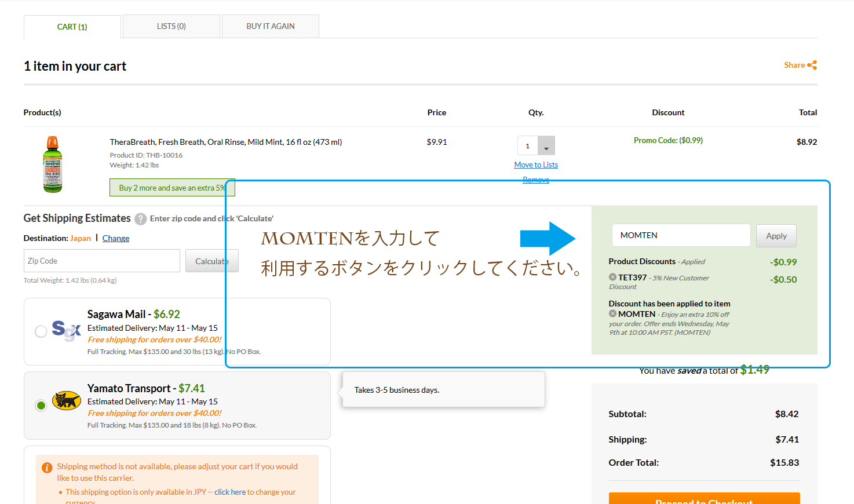Focus the promo code field containing MOMTEN

coord(681,235)
